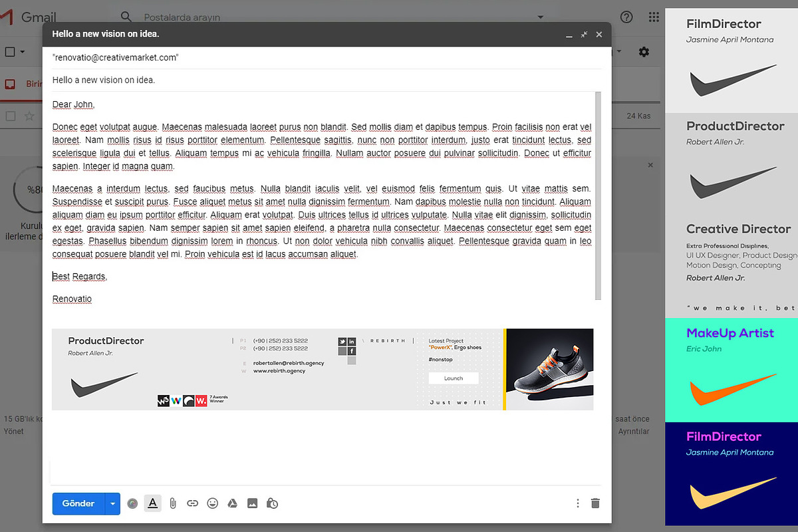Open Gmail settings gear

coord(644,52)
